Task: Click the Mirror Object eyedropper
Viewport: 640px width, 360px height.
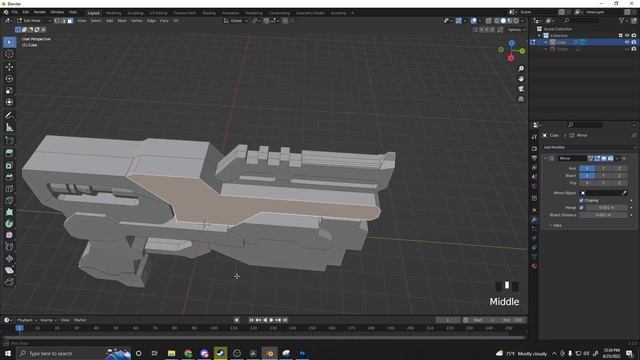Action: (x=624, y=193)
